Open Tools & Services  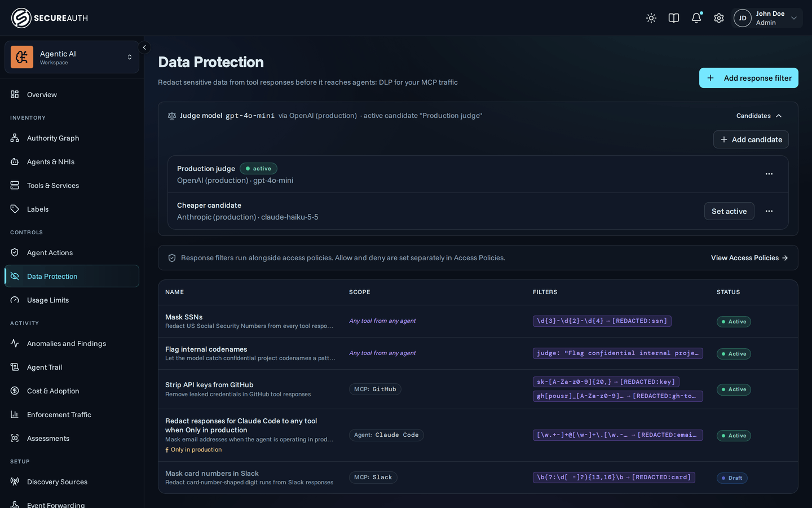72,185
